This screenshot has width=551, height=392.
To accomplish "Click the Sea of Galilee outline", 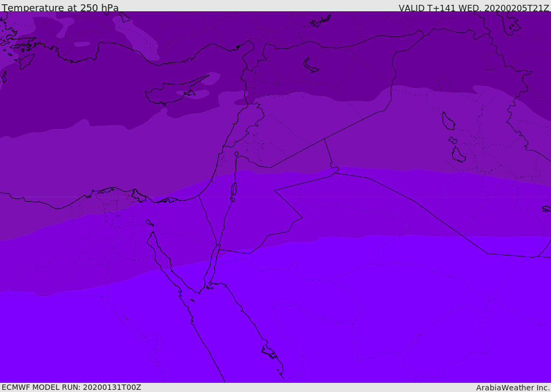I will tap(237, 154).
